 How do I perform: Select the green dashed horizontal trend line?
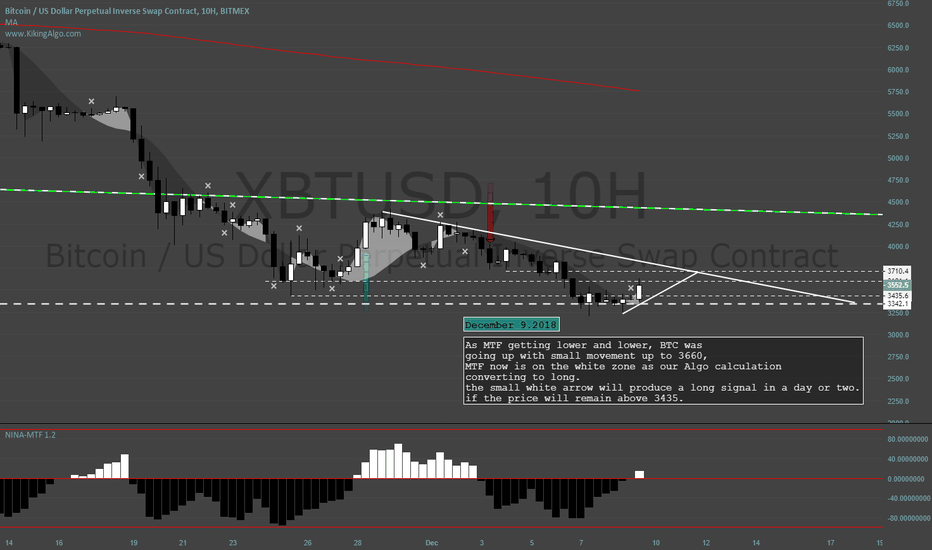click(x=440, y=202)
